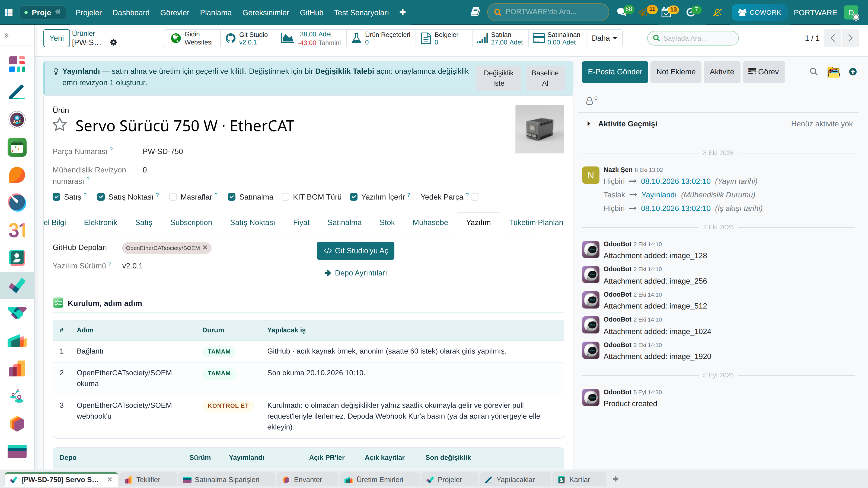The width and height of the screenshot is (868, 488).
Task: Switch to the Tüketim Planları tab
Action: [x=536, y=222]
